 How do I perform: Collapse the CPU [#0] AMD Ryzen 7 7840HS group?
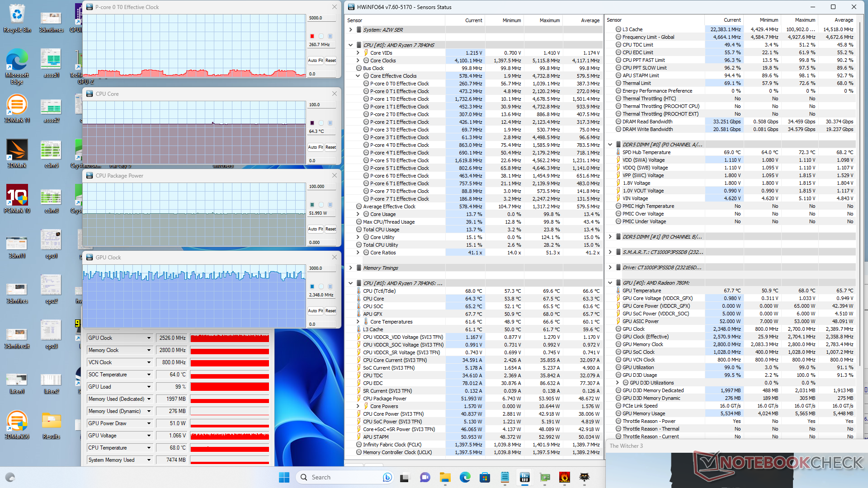(351, 45)
